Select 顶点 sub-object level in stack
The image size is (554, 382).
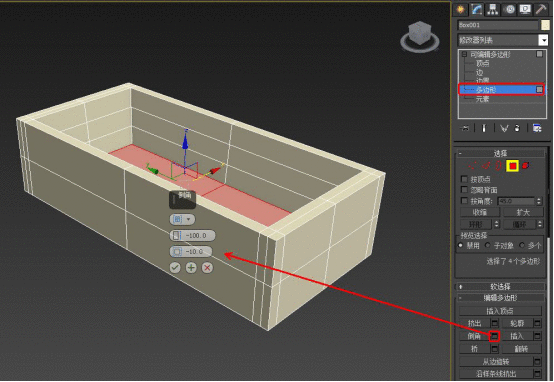[483, 64]
